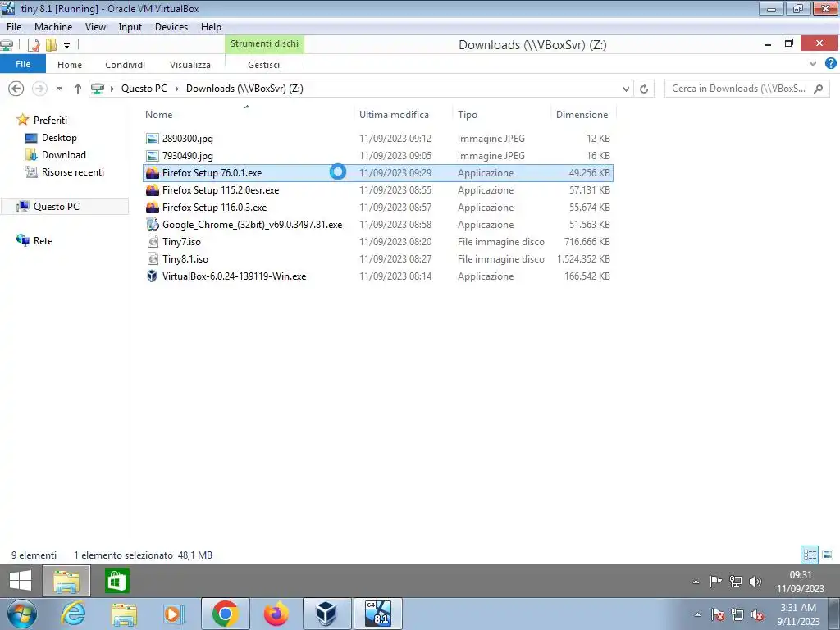Select Download in Preferiti list
This screenshot has height=630, width=840.
(x=63, y=155)
